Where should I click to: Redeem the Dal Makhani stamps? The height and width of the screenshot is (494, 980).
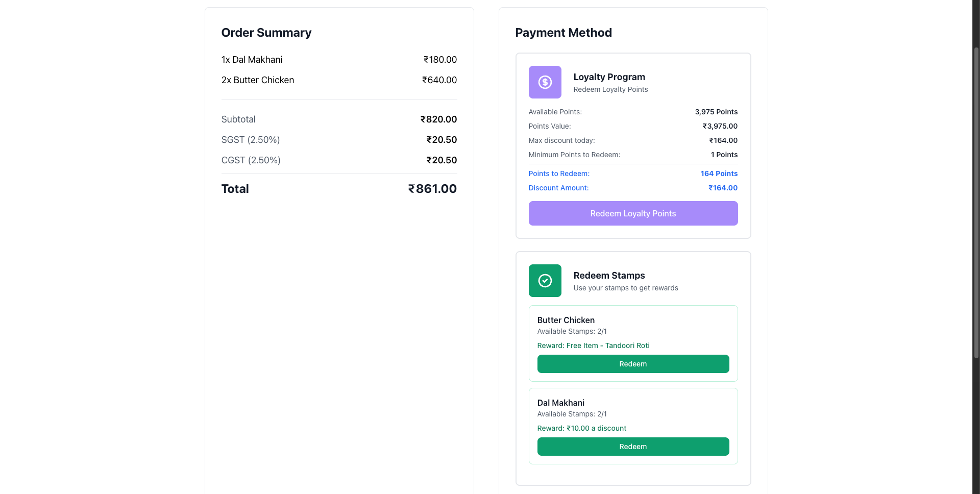pyautogui.click(x=633, y=447)
